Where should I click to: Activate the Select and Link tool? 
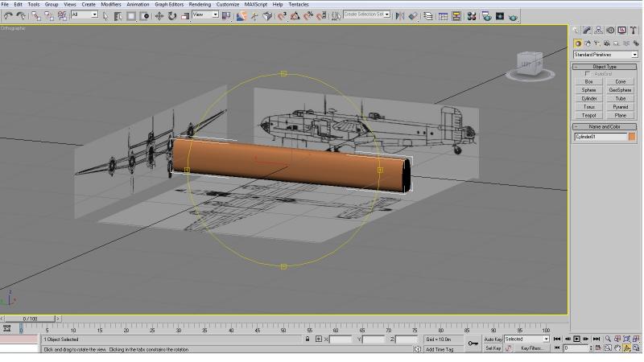point(36,16)
